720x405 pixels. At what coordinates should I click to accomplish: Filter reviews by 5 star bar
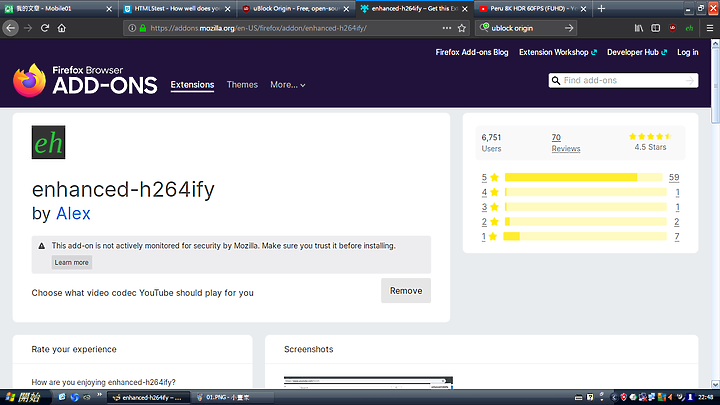[584, 177]
